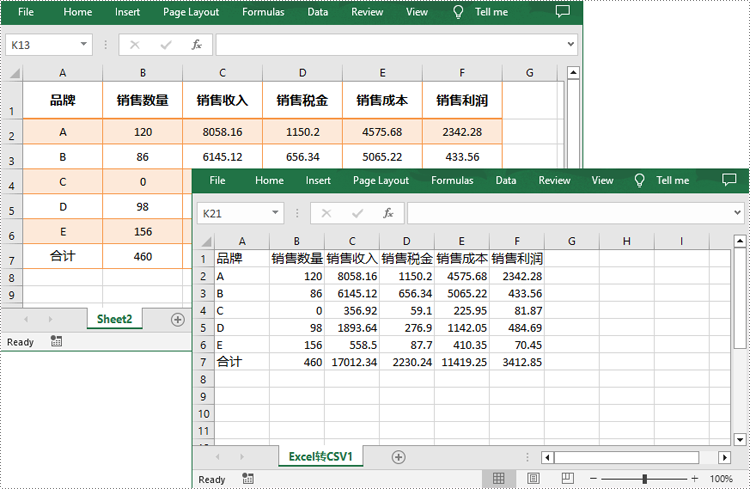Click formula input field in back window
750x489 pixels.
coord(391,44)
